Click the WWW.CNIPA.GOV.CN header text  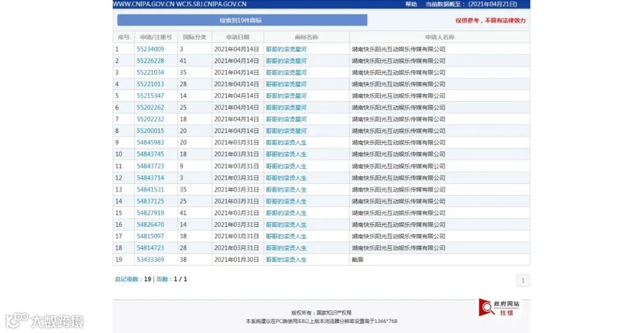pyautogui.click(x=143, y=4)
